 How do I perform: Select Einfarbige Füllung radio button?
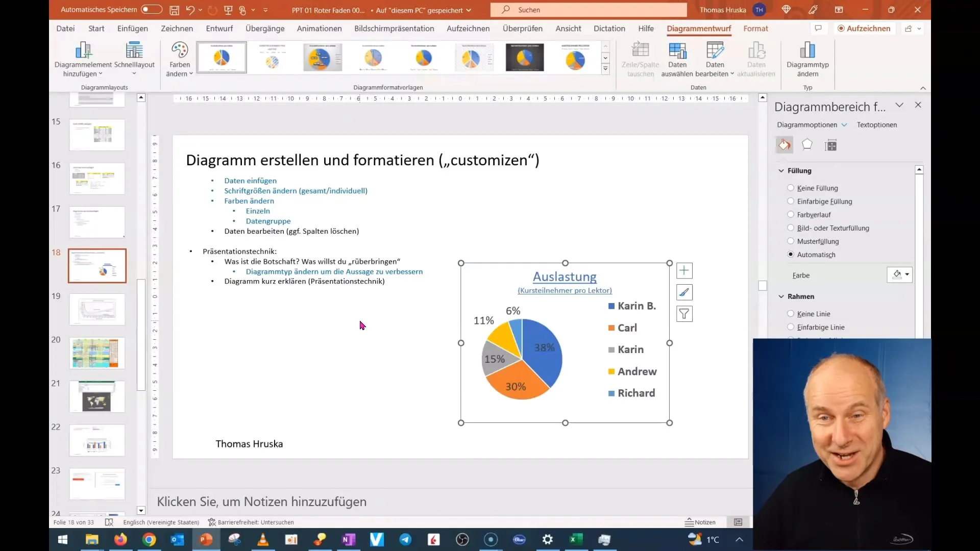tap(791, 201)
